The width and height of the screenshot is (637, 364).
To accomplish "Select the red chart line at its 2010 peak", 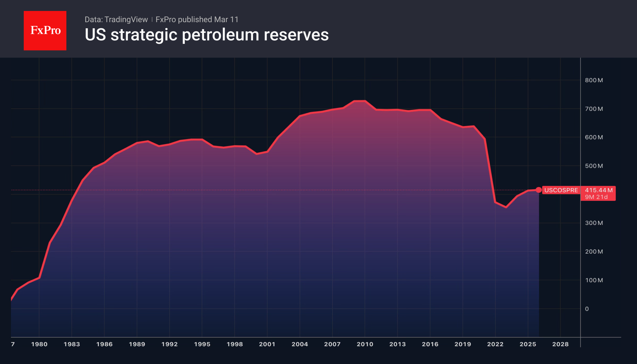I will (x=359, y=101).
